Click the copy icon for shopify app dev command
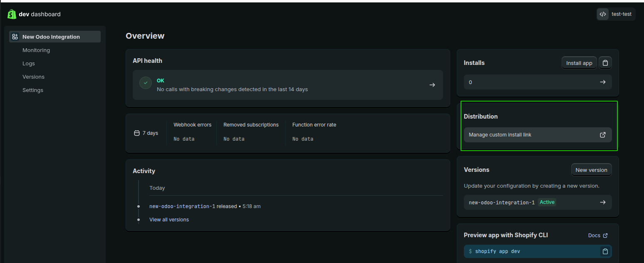The image size is (644, 263). (x=605, y=251)
